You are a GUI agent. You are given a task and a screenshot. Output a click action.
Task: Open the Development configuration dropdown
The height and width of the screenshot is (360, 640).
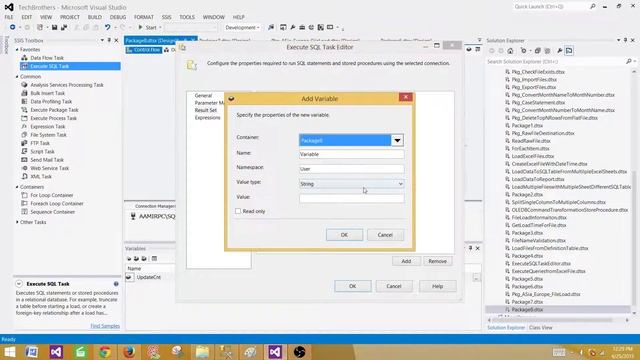coord(242,27)
